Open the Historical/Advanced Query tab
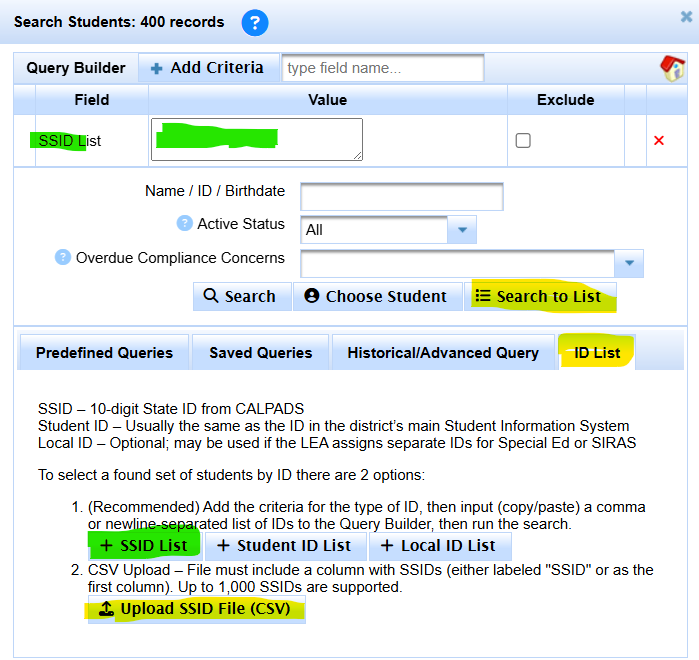 coord(443,353)
